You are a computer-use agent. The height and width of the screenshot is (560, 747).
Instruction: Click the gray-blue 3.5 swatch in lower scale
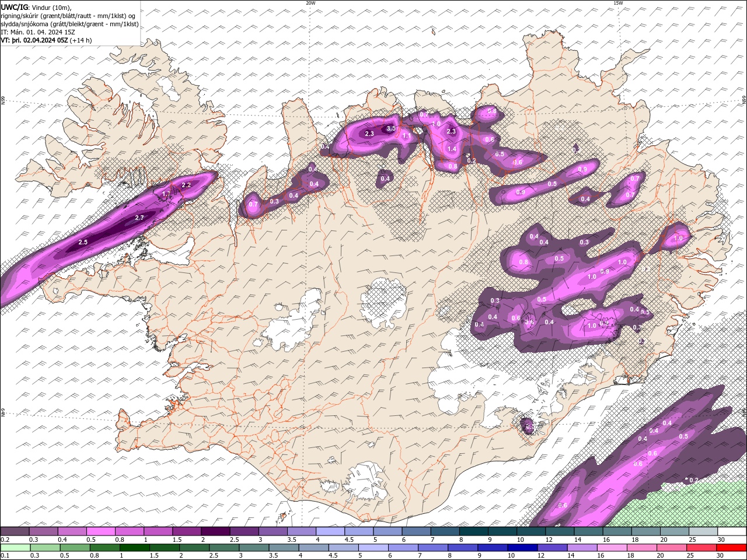284,548
